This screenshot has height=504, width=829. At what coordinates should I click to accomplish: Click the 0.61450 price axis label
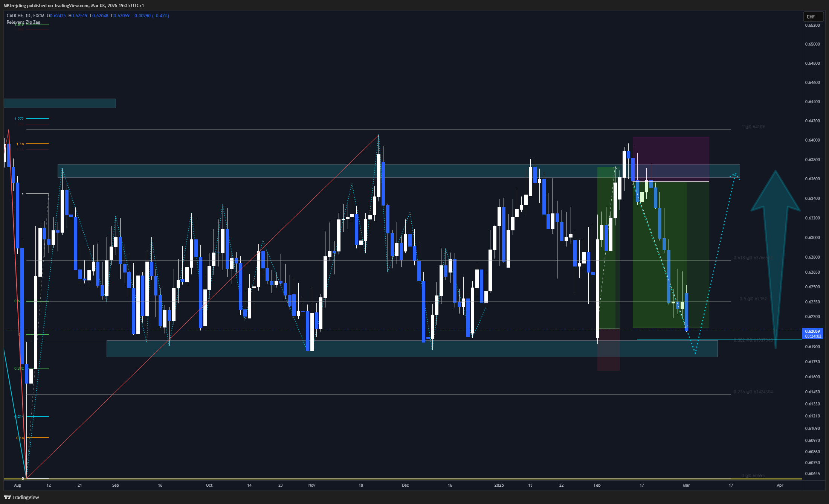click(812, 392)
